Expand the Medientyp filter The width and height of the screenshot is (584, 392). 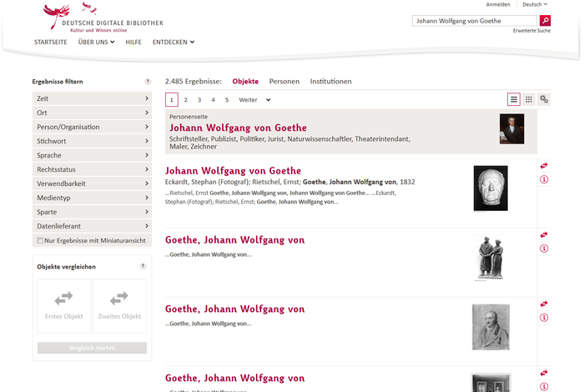point(92,198)
